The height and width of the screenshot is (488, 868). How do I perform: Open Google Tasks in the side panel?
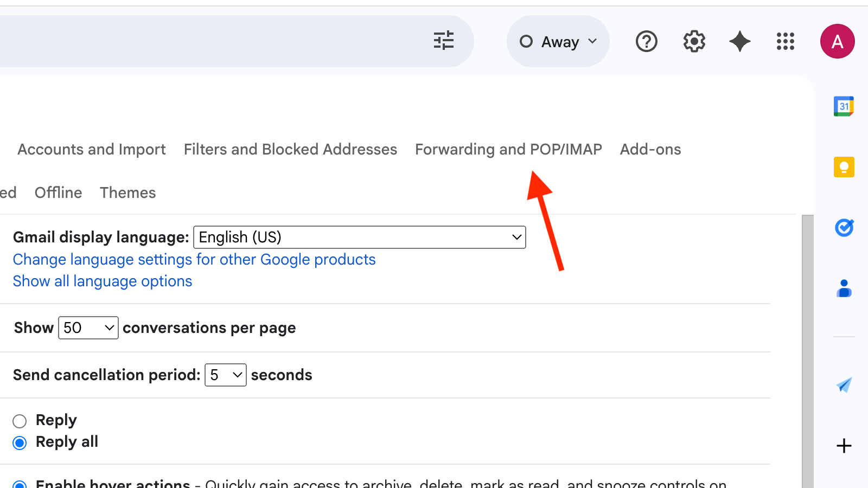pos(844,228)
